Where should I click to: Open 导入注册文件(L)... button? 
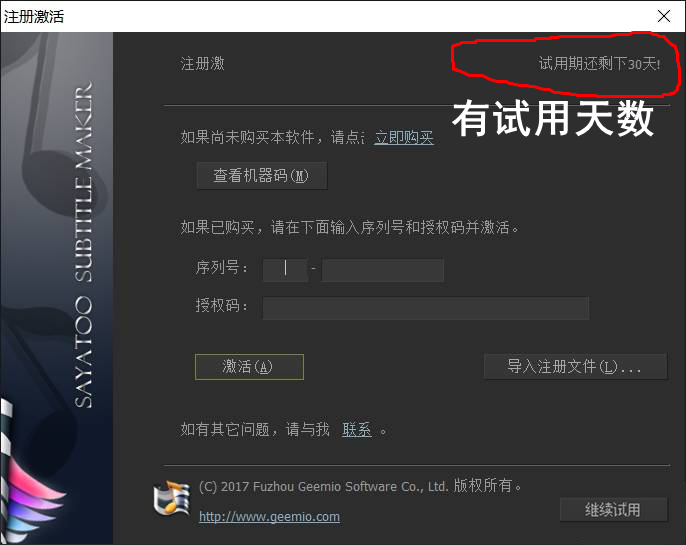[x=575, y=366]
